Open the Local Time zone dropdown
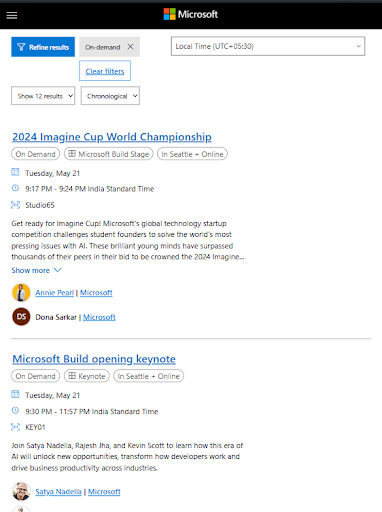The image size is (382, 512). click(268, 46)
